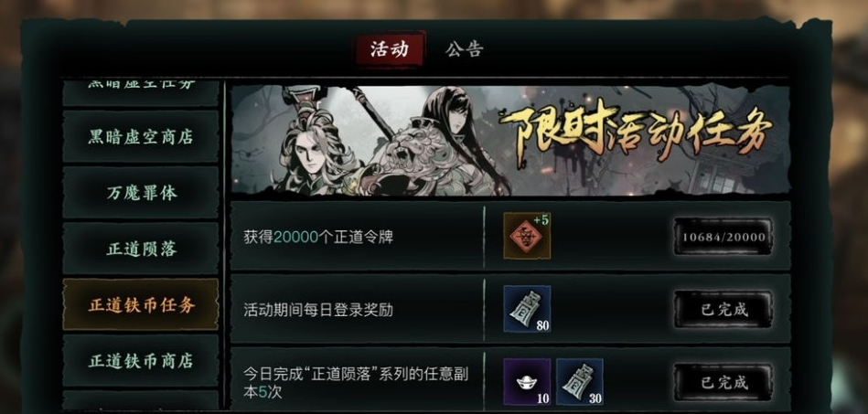This screenshot has height=414, width=868.
Task: Tap the 限时活动任务 banner image
Action: point(510,140)
